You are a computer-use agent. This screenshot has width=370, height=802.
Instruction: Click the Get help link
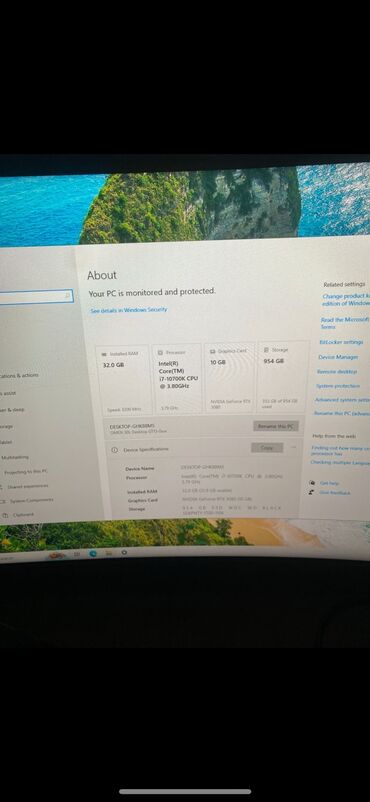pos(330,483)
